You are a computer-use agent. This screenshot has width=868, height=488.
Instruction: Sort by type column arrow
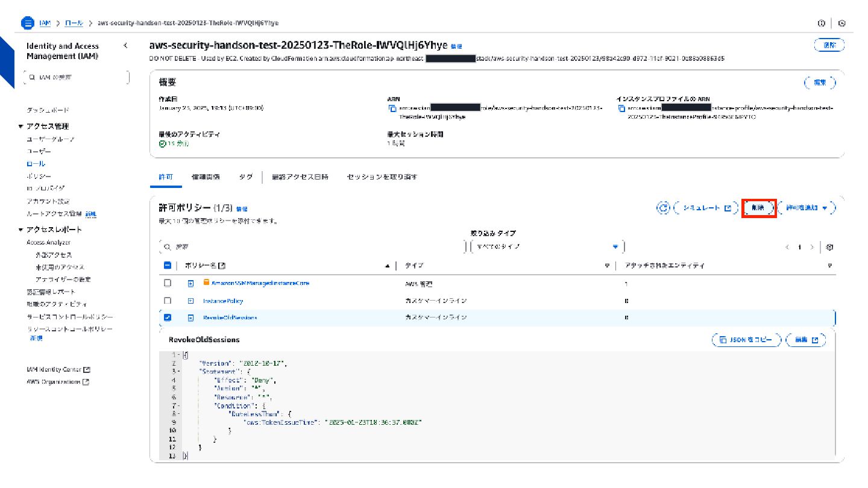(606, 266)
